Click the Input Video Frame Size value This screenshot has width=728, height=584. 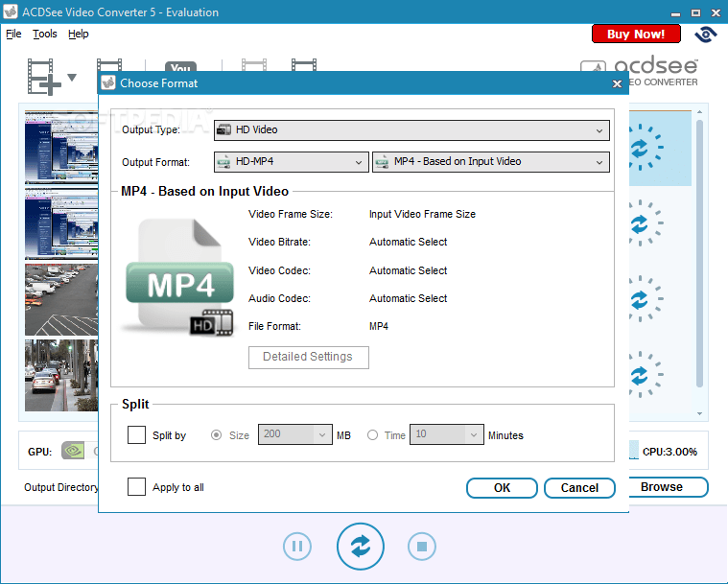coord(422,214)
